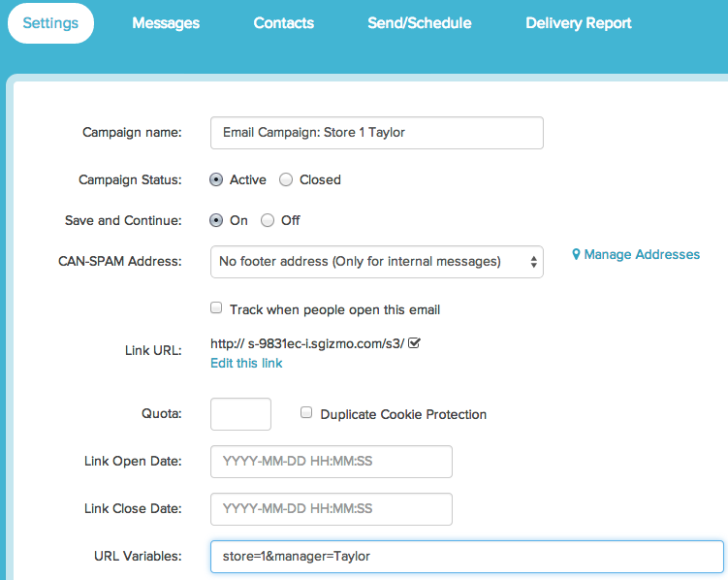Click the Link Open Date field
The image size is (728, 580).
pyautogui.click(x=331, y=462)
